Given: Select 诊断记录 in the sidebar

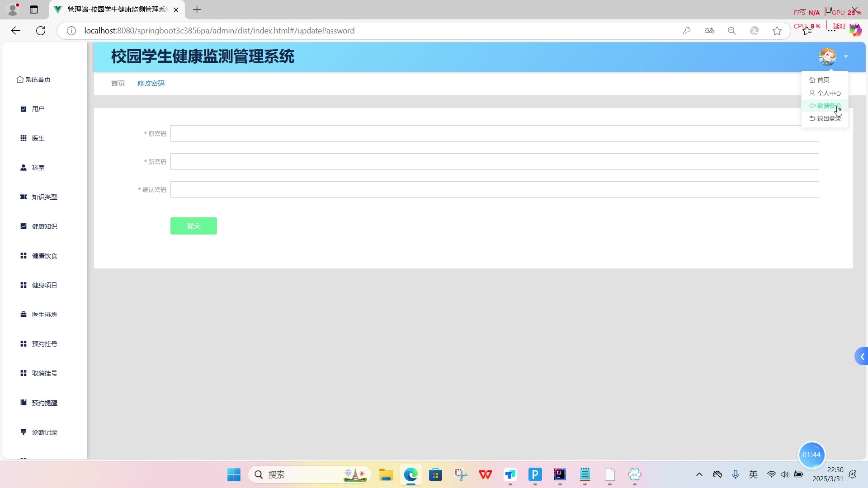Looking at the screenshot, I should tap(44, 432).
